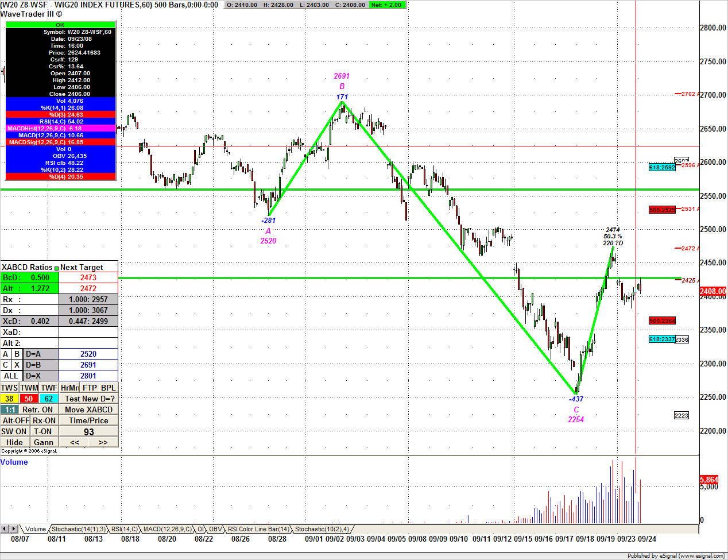728x560 pixels.
Task: Click the BPL button
Action: click(x=109, y=388)
